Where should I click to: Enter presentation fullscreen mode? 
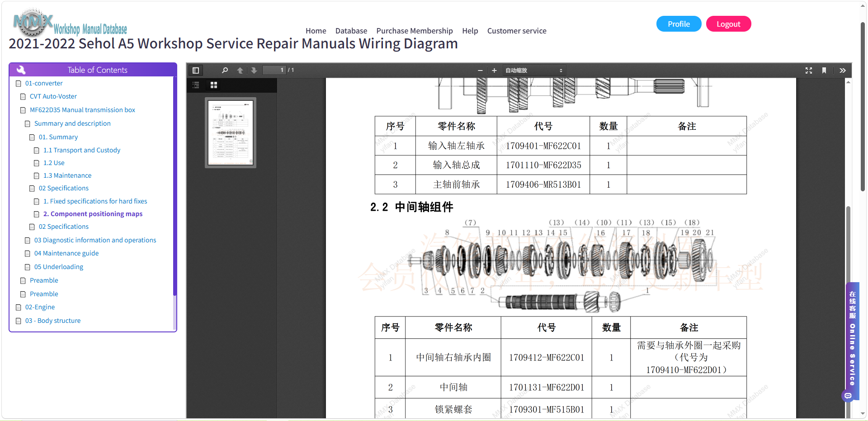pos(809,71)
